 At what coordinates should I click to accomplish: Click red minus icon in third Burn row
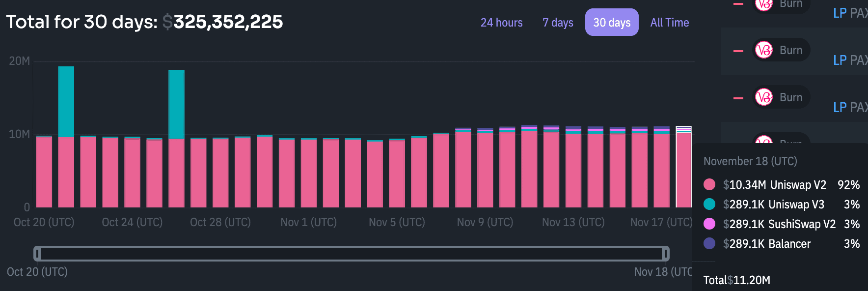tap(738, 98)
